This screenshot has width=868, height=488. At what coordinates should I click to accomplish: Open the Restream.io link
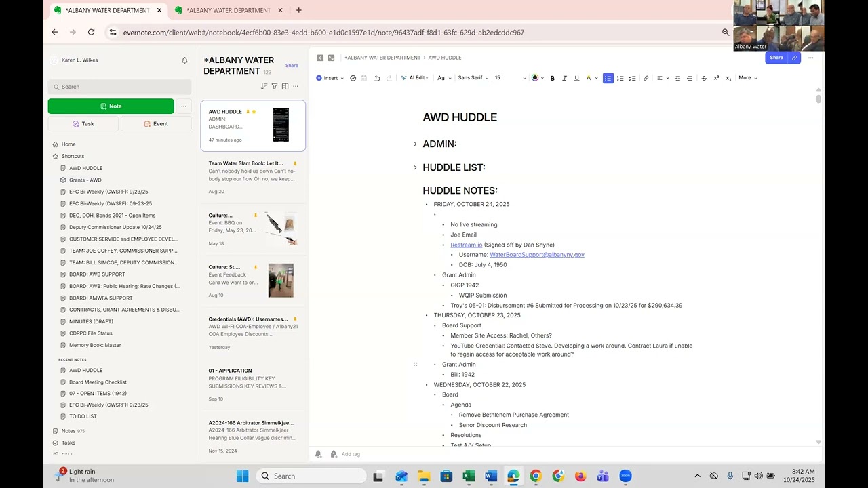point(467,245)
